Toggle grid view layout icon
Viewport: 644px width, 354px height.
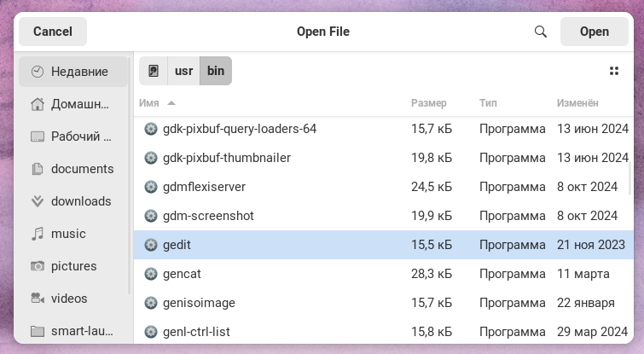click(x=614, y=71)
